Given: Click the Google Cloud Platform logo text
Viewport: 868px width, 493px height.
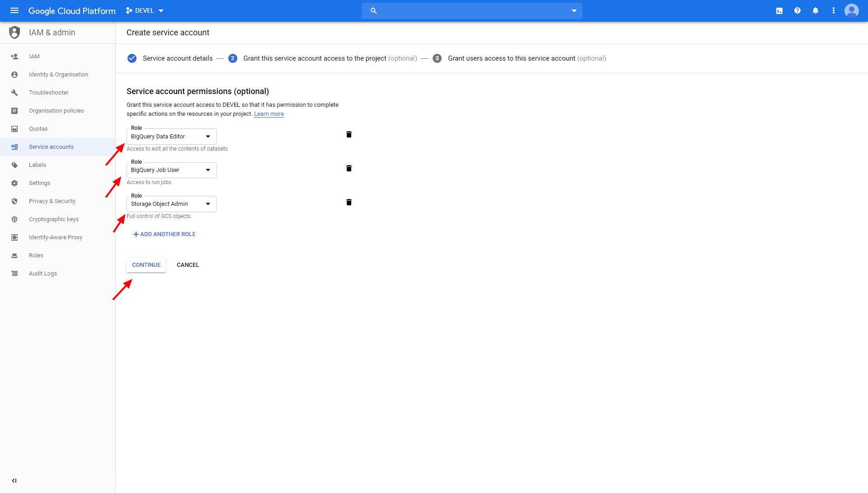Looking at the screenshot, I should click(x=72, y=11).
